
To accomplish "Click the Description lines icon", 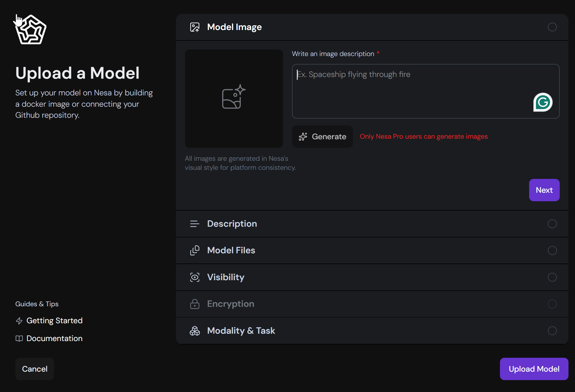I will 195,224.
